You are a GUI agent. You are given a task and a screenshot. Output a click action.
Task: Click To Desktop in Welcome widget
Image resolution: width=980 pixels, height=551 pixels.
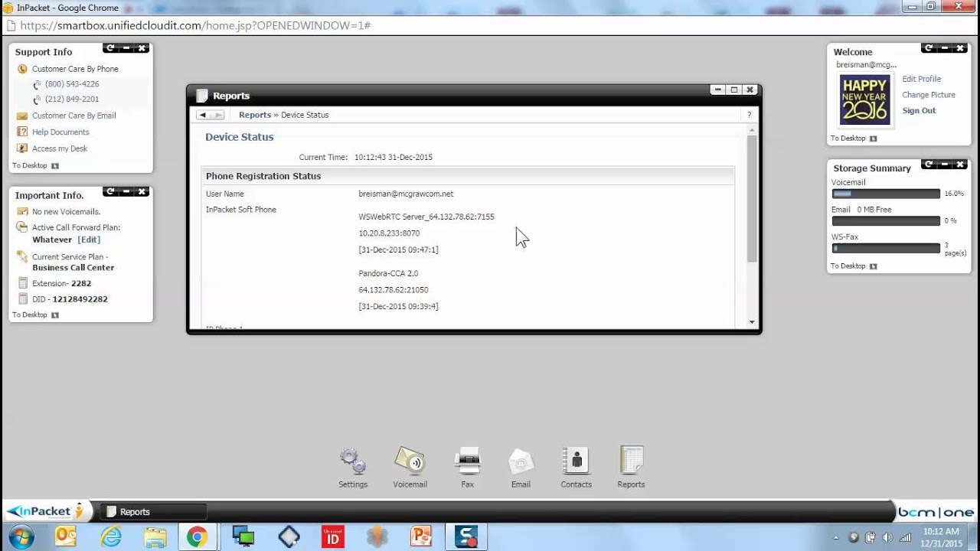[x=854, y=139]
